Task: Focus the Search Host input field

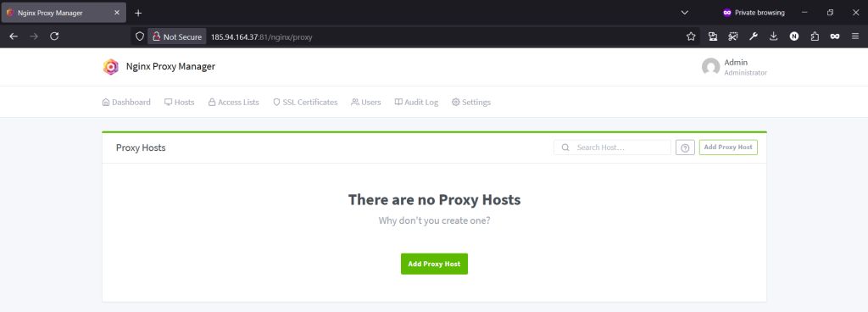Action: (612, 148)
